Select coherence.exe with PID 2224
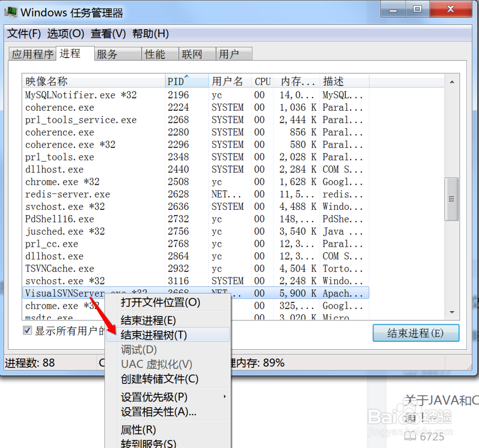Screen dimensions: 479x448 tap(195, 108)
